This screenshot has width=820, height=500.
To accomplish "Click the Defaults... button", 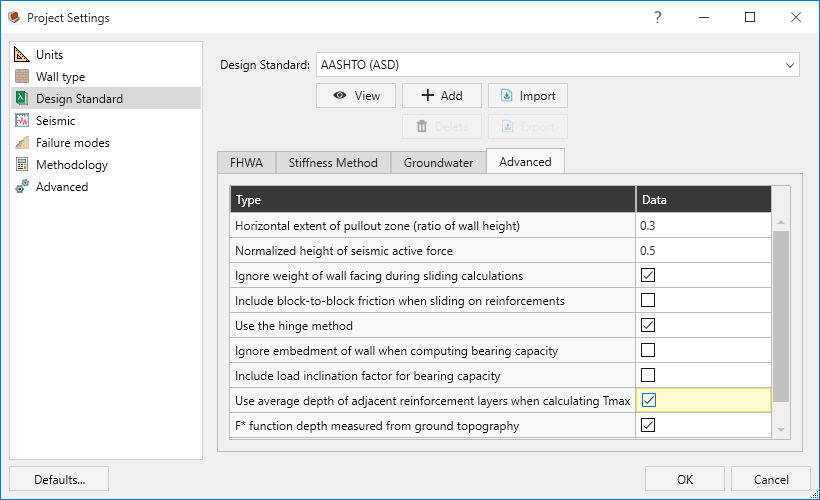I will (59, 480).
